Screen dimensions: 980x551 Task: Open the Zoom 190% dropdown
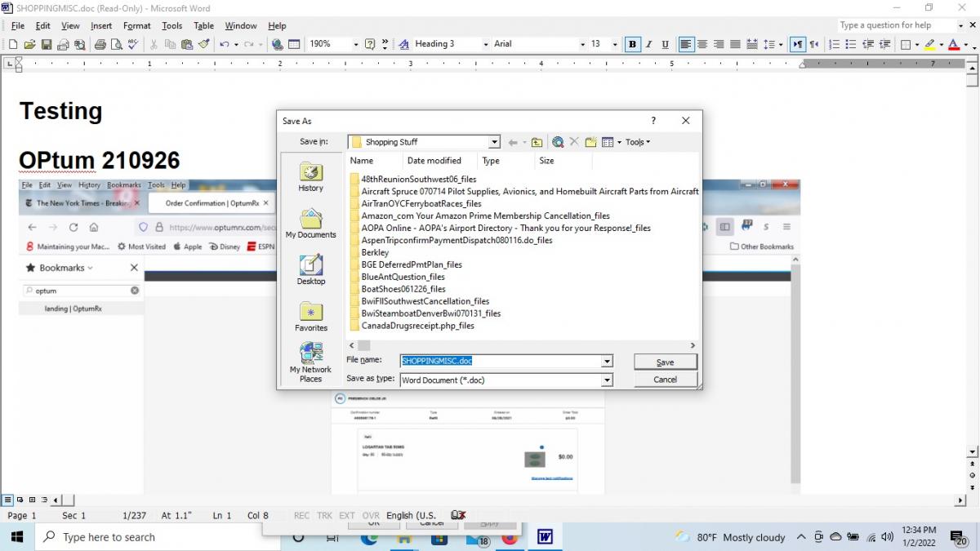(x=356, y=44)
